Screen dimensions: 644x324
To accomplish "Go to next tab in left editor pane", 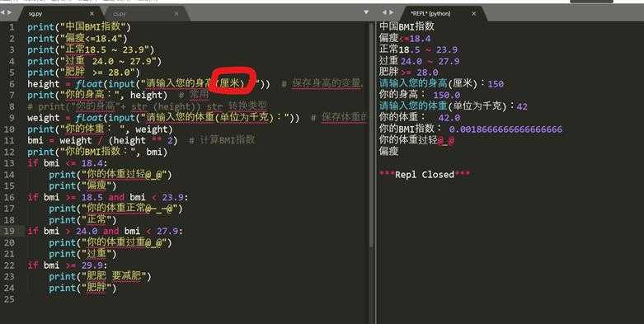I will tap(9, 12).
